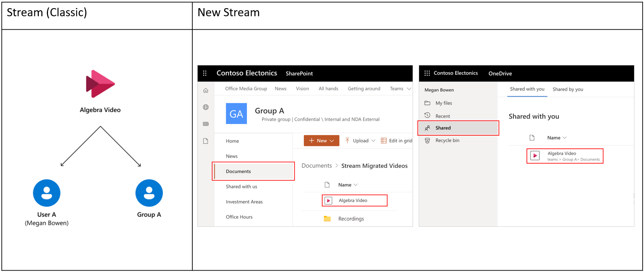644x272 pixels.
Task: Click the page file icon in SharePoint rail
Action: pyautogui.click(x=206, y=141)
